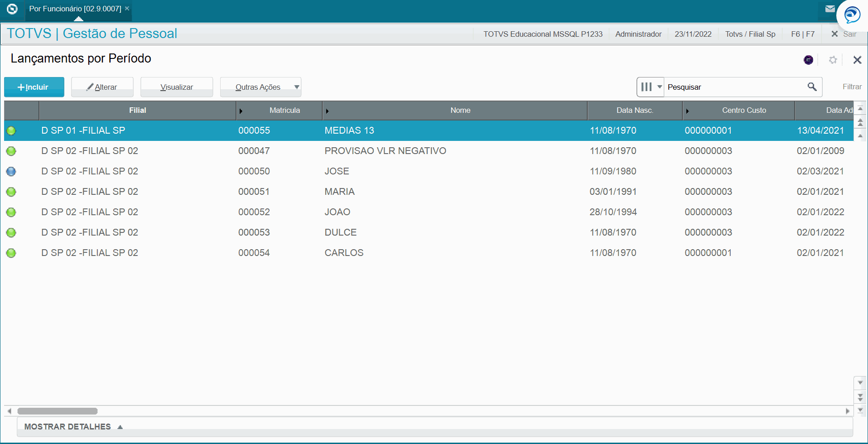Viewport: 868px width, 444px height.
Task: Click the Alterar button
Action: [102, 87]
